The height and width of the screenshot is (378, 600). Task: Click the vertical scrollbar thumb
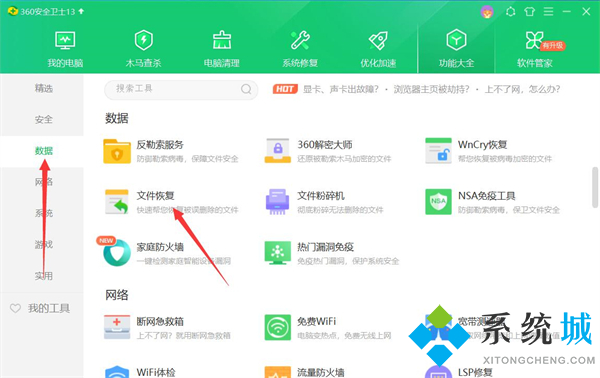[595, 187]
